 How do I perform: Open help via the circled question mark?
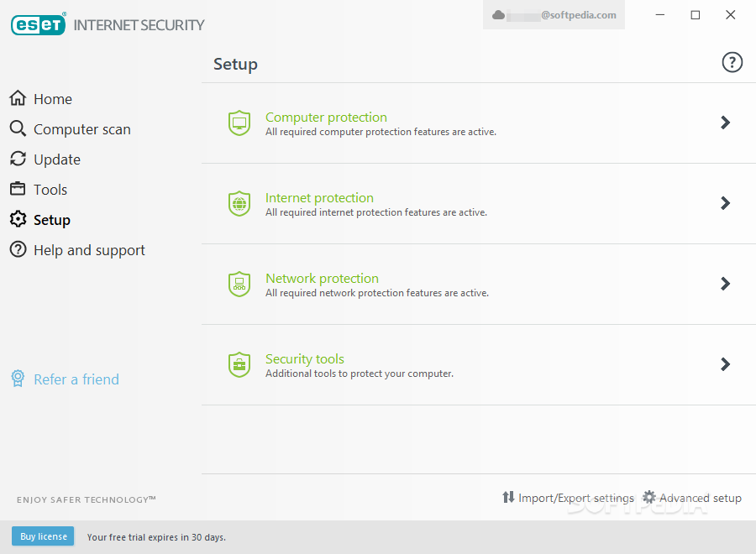(732, 62)
